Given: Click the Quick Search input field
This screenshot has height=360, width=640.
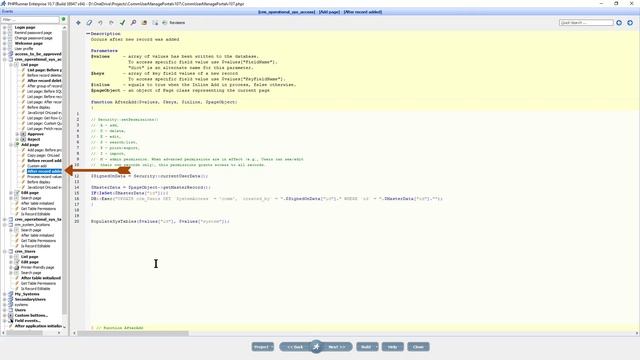Looking at the screenshot, I should point(586,23).
